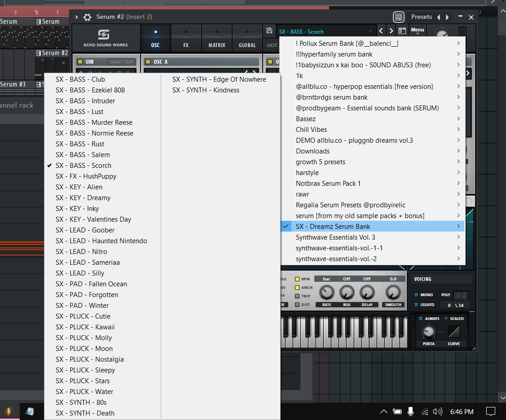Viewport: 506px width, 420px height.
Task: Toggle the LFO ANCH checkbox
Action: point(297,288)
